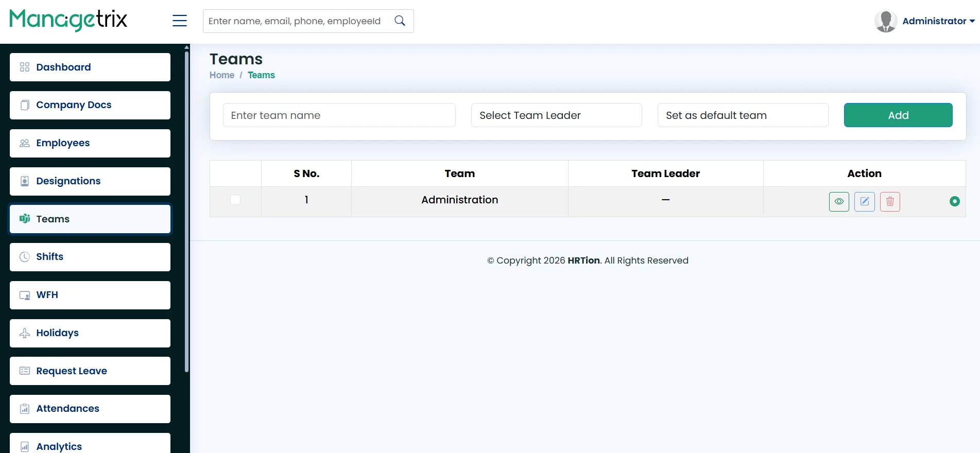Focus the Enter team name field
The width and height of the screenshot is (980, 453).
click(x=339, y=115)
